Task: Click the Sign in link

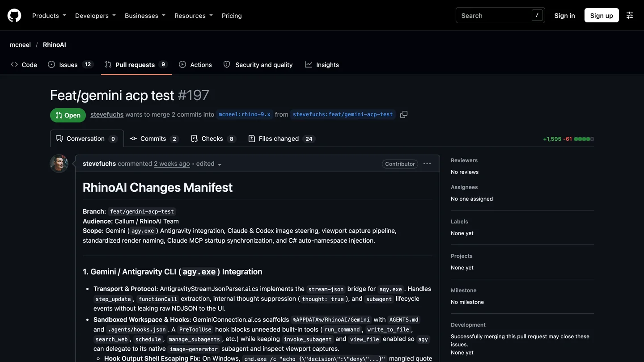Action: 564,16
